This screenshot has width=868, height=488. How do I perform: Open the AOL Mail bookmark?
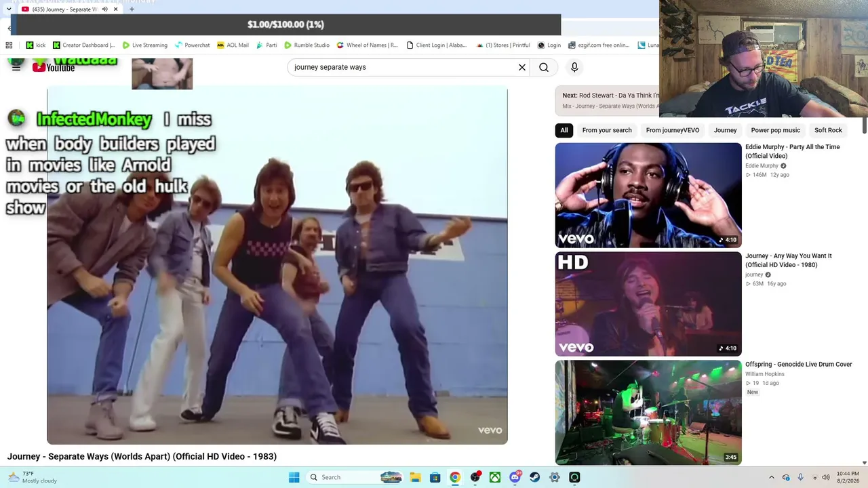tap(233, 45)
